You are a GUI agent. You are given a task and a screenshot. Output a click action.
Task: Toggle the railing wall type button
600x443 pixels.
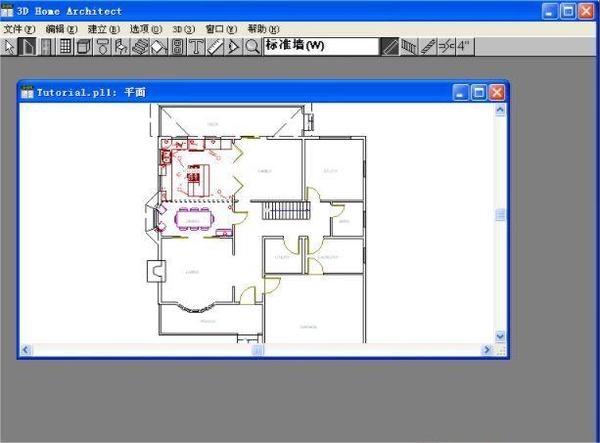coord(408,46)
